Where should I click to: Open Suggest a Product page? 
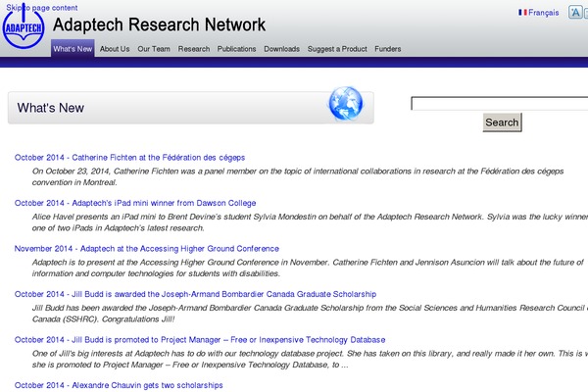click(x=337, y=49)
